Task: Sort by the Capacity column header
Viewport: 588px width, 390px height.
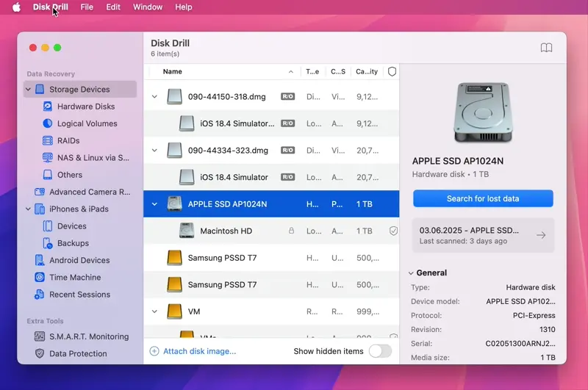Action: pyautogui.click(x=367, y=71)
